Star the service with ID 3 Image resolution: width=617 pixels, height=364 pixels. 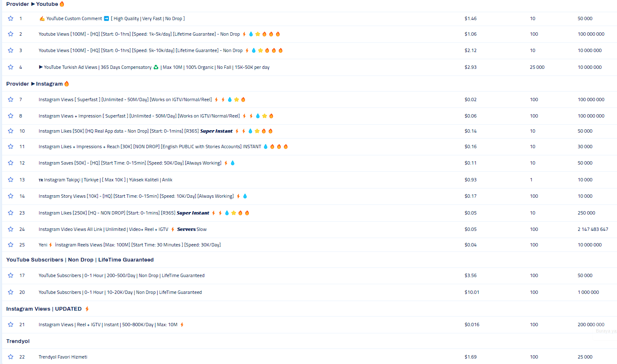click(x=11, y=50)
